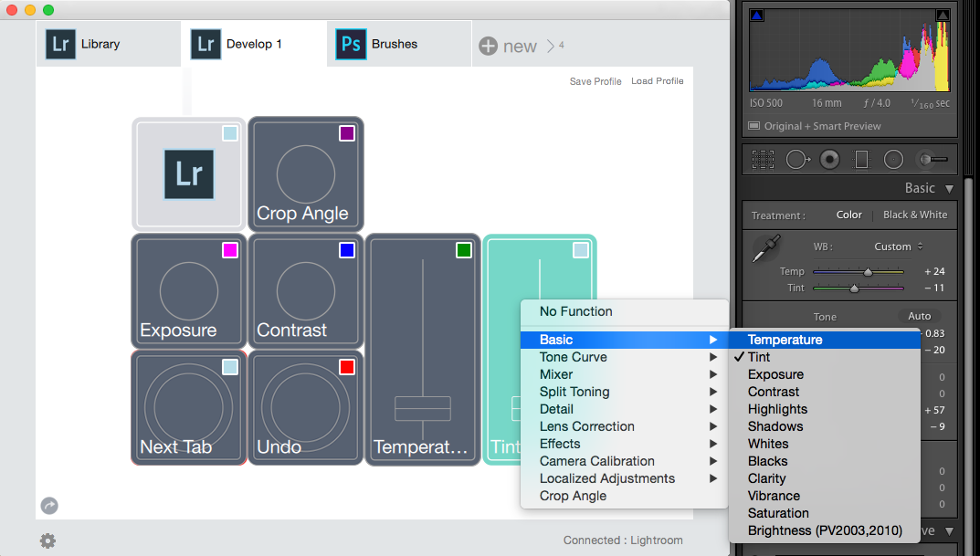The image size is (980, 556).
Task: Click the purple swatch on Crop Angle
Action: tap(347, 133)
